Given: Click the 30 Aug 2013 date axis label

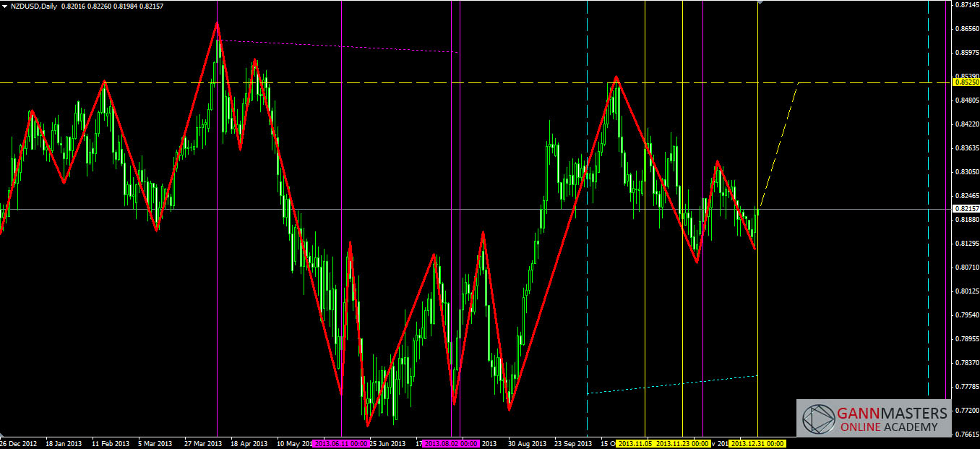Looking at the screenshot, I should (525, 443).
